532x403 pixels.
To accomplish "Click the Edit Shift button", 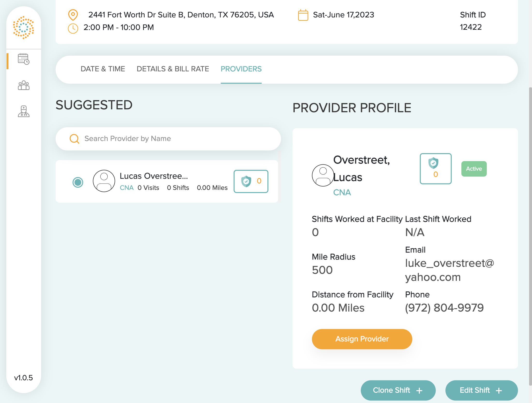I will 481,390.
